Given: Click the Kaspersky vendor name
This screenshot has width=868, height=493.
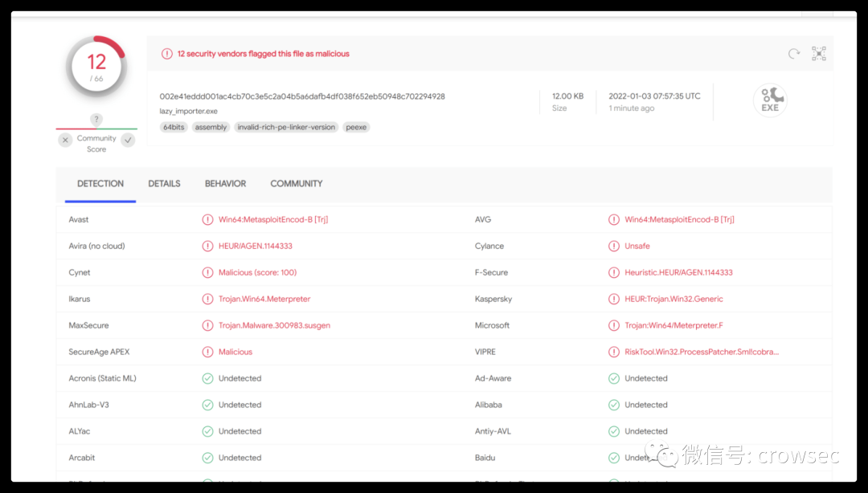Looking at the screenshot, I should 493,299.
